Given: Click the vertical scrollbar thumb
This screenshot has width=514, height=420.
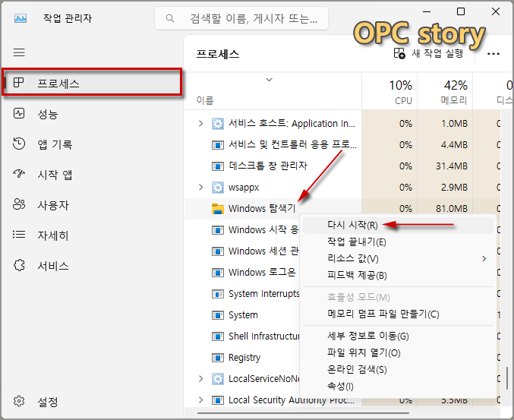Looking at the screenshot, I should pyautogui.click(x=507, y=379).
